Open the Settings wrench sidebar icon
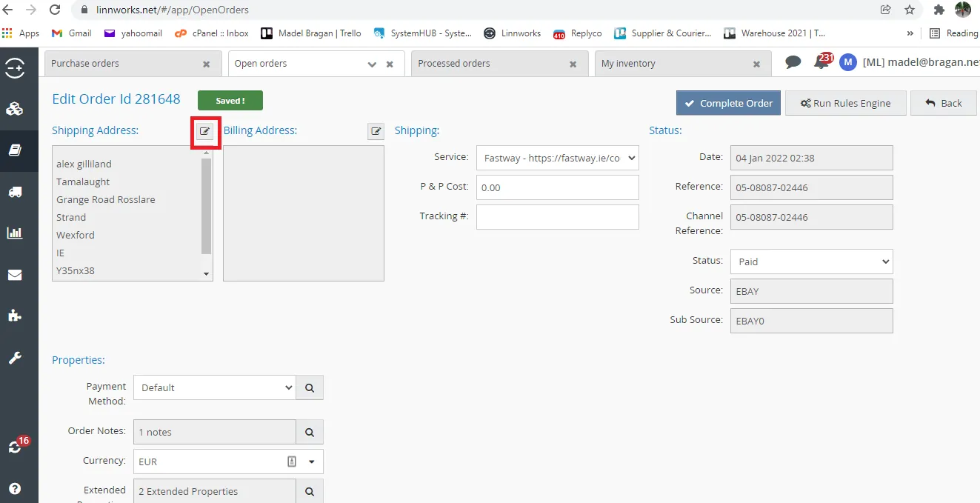 pyautogui.click(x=15, y=358)
